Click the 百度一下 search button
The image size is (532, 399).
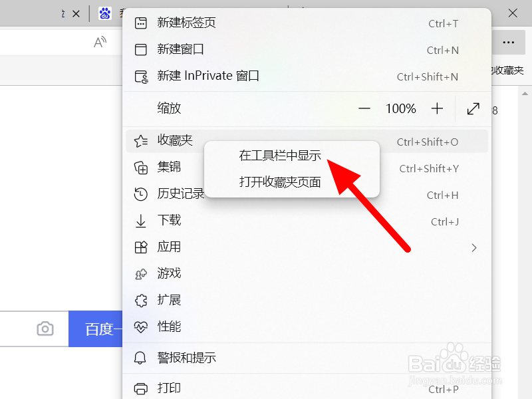click(96, 329)
